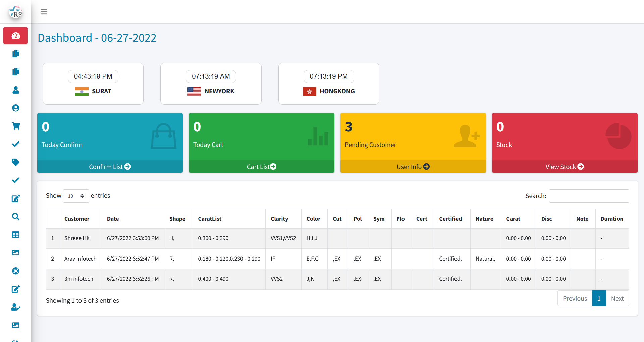Click the first checkmark sidebar icon

[15, 144]
